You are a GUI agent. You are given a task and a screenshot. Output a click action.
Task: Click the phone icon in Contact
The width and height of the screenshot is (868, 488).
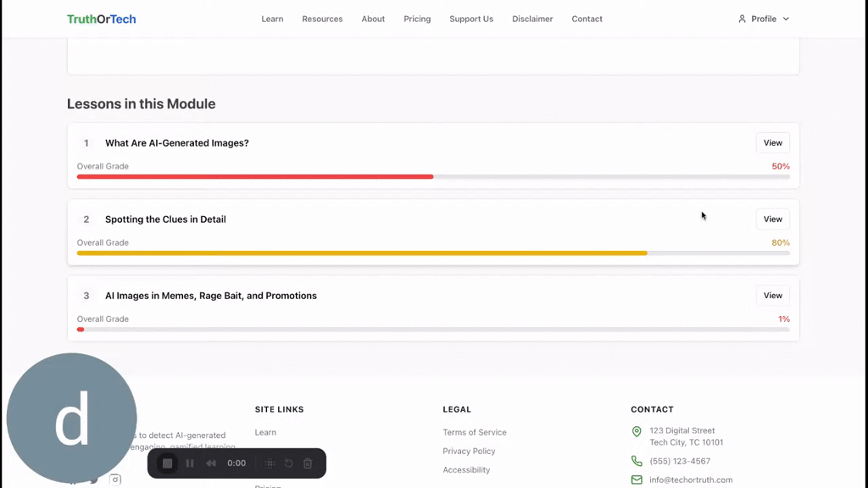[637, 461]
